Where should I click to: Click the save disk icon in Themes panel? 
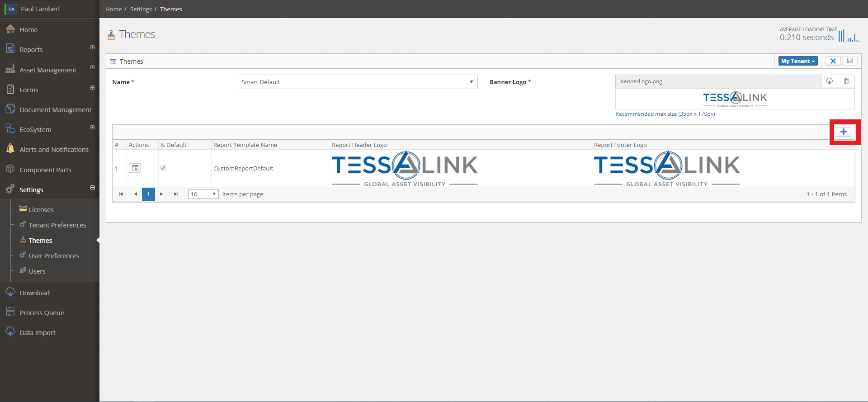pyautogui.click(x=849, y=61)
